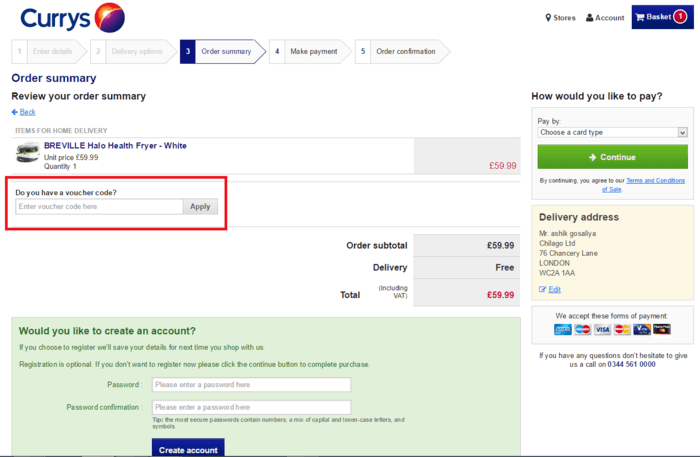Focus the voucher code input field

click(x=98, y=207)
